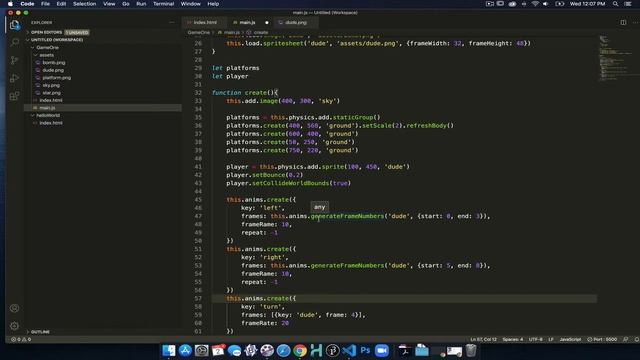This screenshot has height=360, width=640.
Task: Open sky.png in the file tree
Action: click(x=51, y=85)
